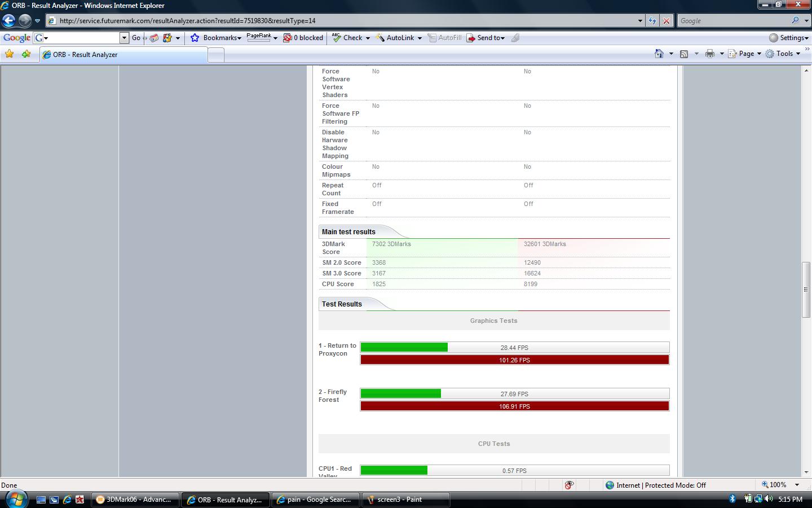Click the blue Bookmarks star icon
Viewport: 812px width, 508px height.
195,38
